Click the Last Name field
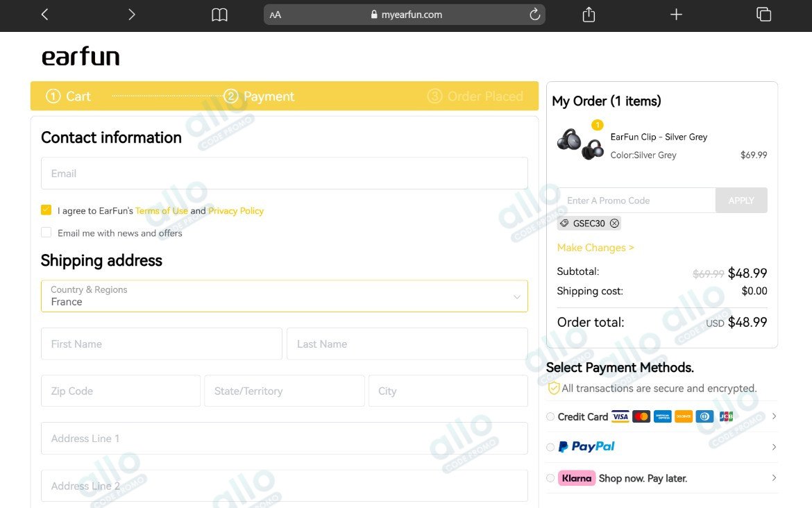Screen dimensions: 812x508 [x=407, y=344]
